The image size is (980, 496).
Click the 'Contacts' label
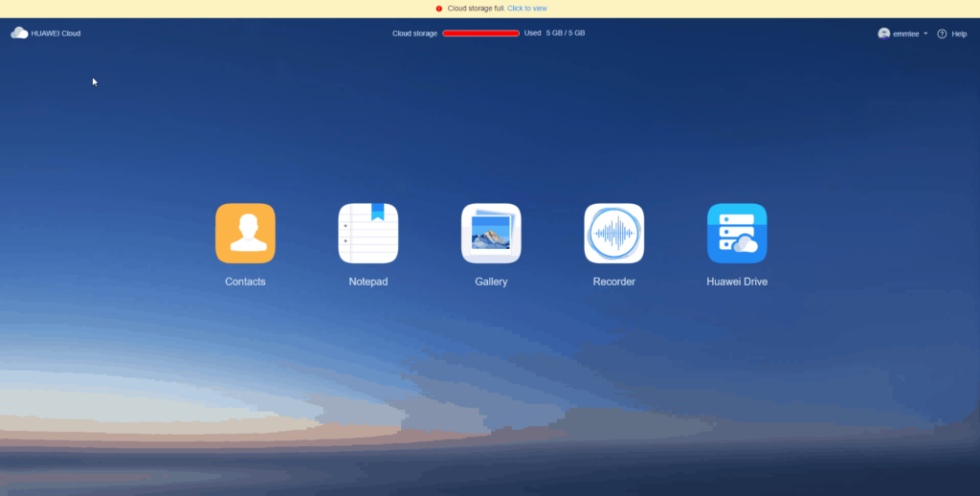coord(245,282)
